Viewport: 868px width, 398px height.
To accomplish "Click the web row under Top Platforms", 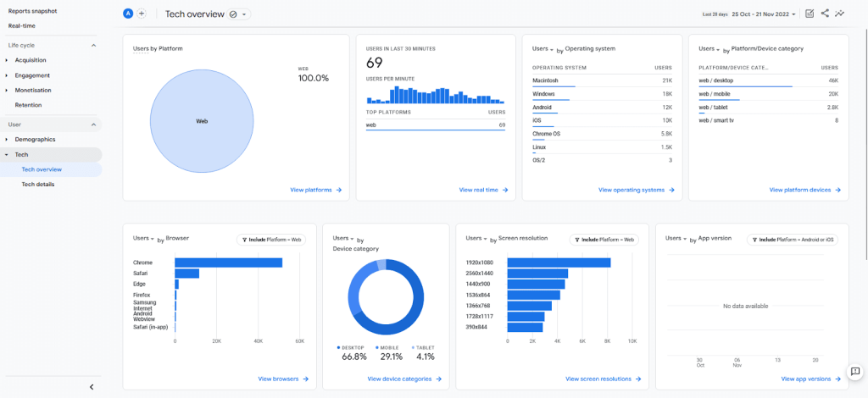I will (x=436, y=125).
